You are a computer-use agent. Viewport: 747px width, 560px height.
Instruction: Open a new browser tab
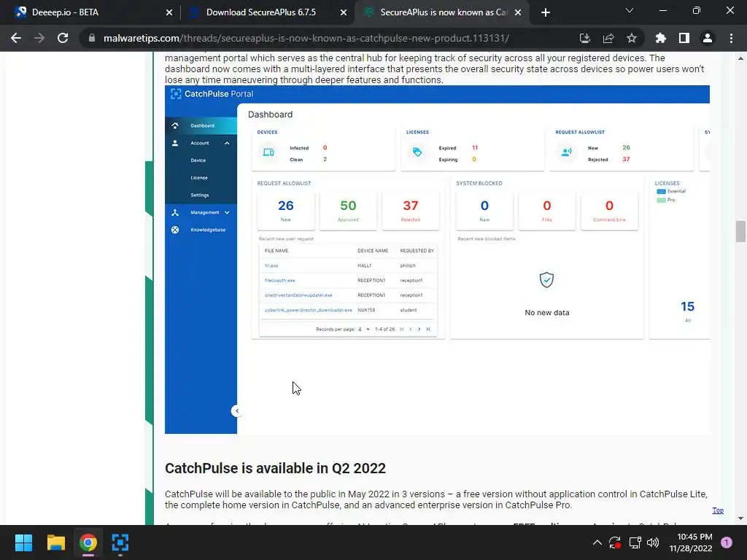(x=546, y=12)
